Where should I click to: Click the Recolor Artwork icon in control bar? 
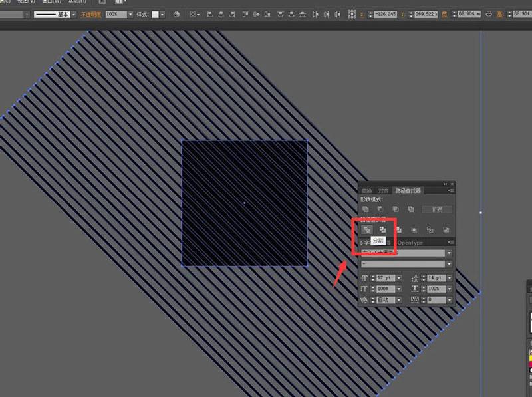[x=176, y=13]
